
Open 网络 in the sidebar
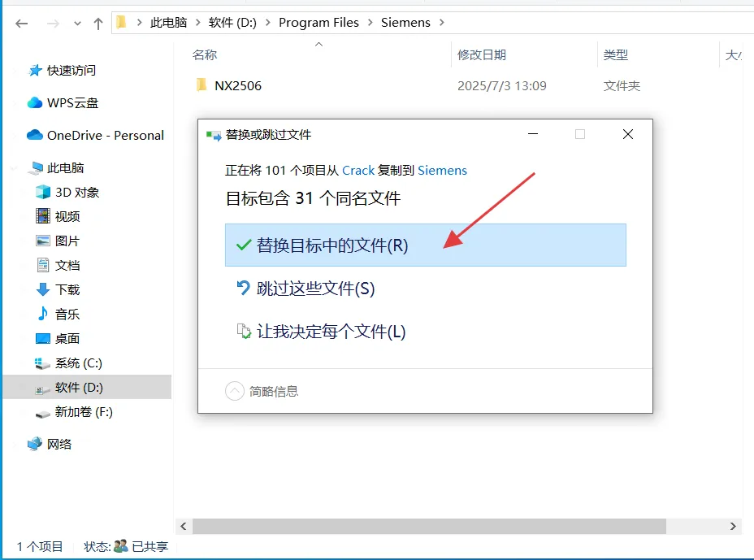pos(59,444)
